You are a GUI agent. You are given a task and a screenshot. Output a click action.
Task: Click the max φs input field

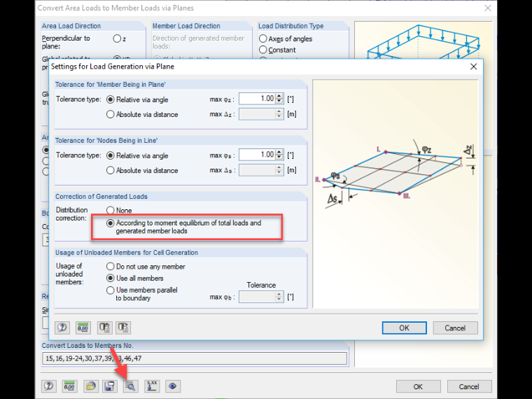tap(257, 155)
